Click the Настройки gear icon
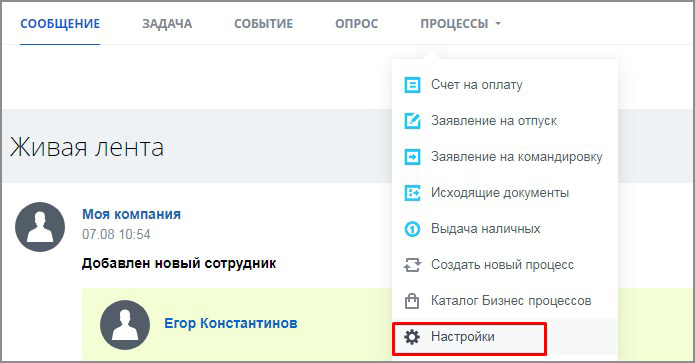 click(412, 337)
